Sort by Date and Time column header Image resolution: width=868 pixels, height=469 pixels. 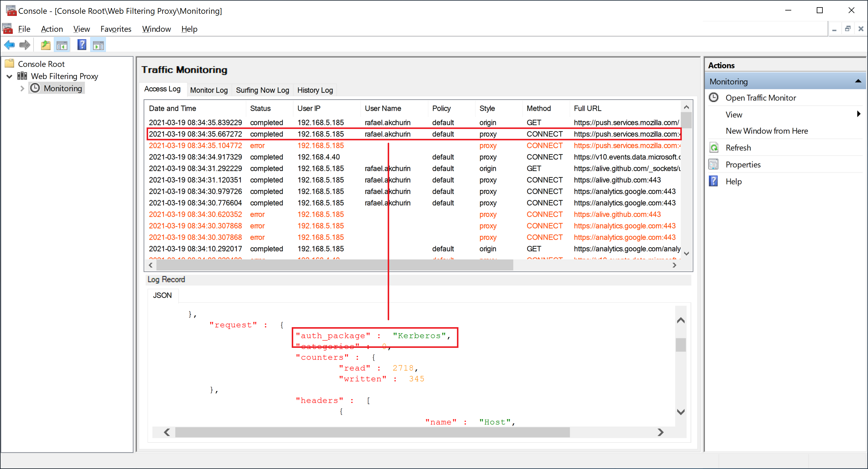coord(195,108)
